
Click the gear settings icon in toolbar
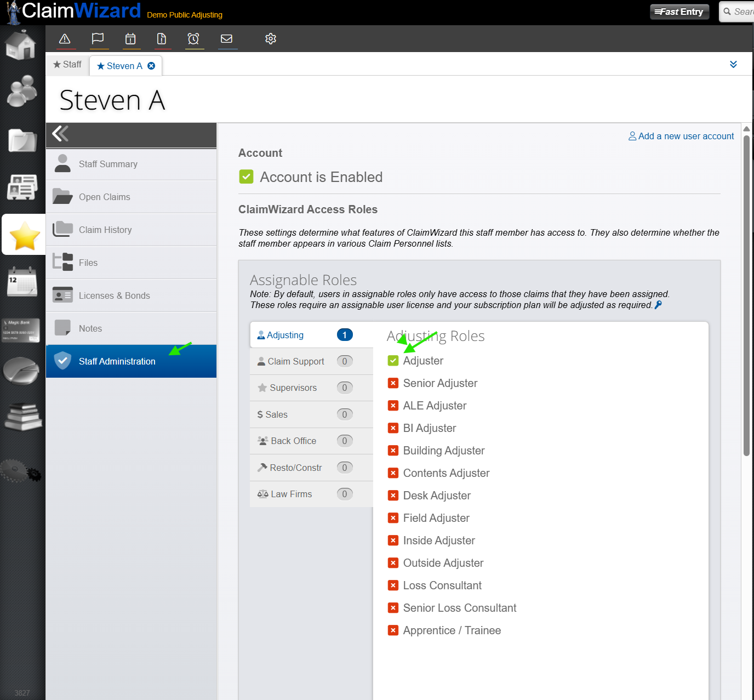coord(271,39)
